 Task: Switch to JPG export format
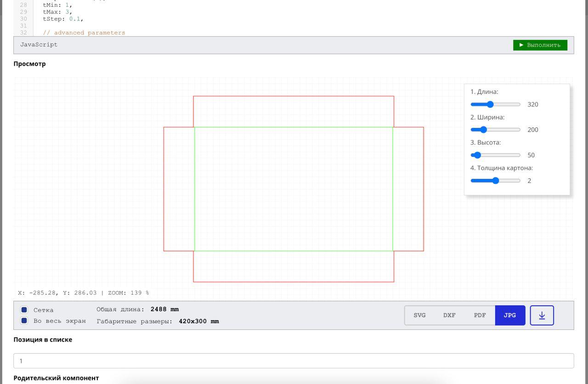click(509, 315)
